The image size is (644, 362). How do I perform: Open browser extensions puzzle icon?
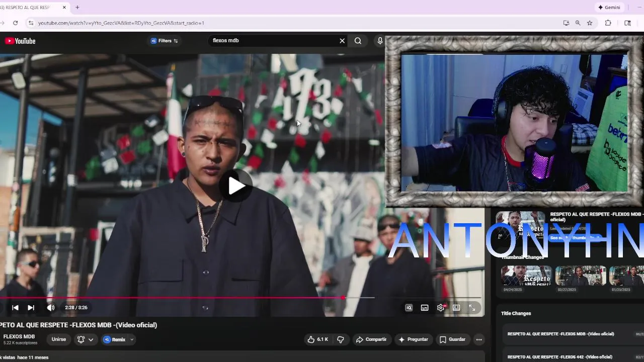(x=608, y=23)
